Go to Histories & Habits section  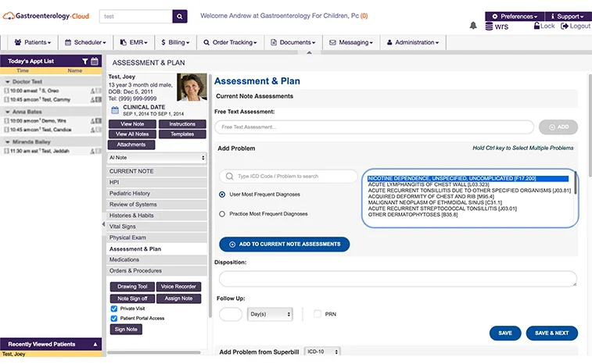coord(156,216)
